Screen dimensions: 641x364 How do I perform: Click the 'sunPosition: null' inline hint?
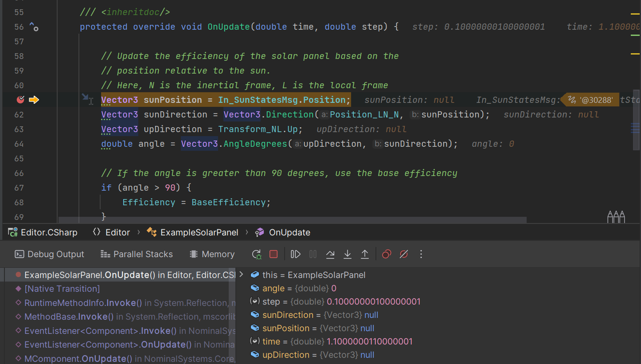point(409,100)
